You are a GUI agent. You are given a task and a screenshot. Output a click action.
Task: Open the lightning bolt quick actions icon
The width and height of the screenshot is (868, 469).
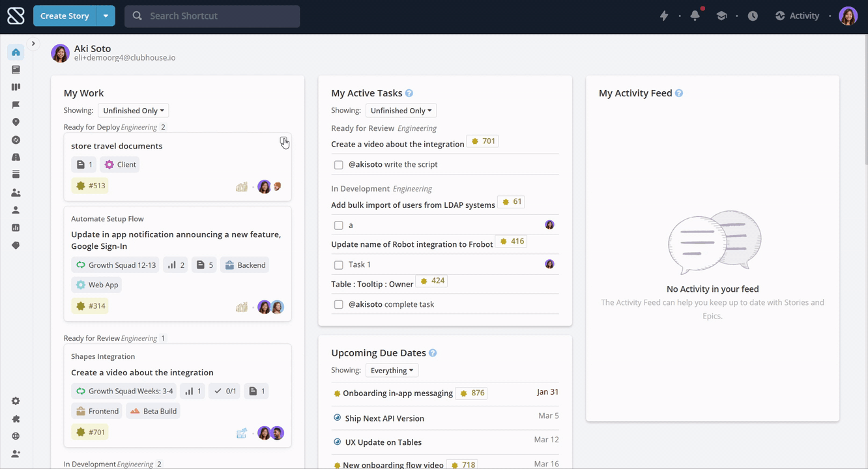point(664,16)
